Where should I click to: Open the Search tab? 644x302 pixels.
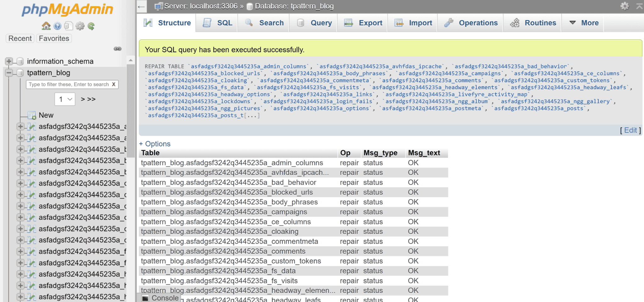264,23
